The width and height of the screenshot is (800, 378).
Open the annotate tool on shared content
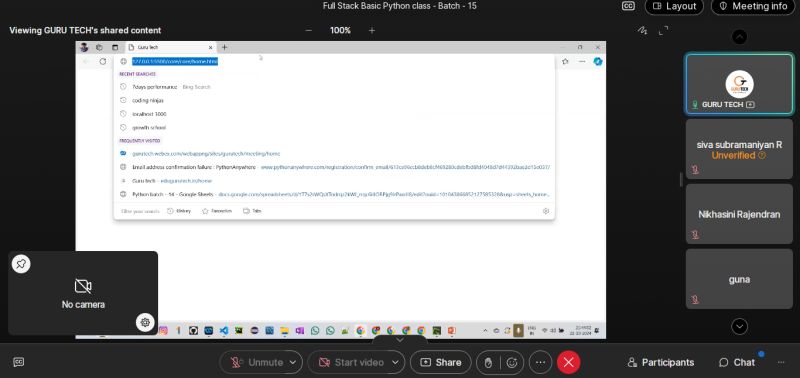[643, 31]
